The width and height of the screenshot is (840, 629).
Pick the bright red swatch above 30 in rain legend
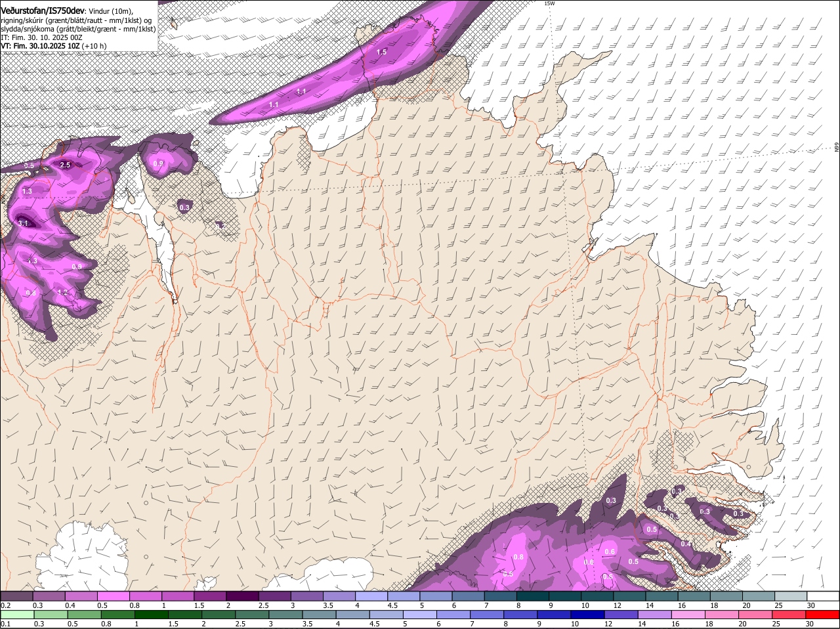click(823, 615)
